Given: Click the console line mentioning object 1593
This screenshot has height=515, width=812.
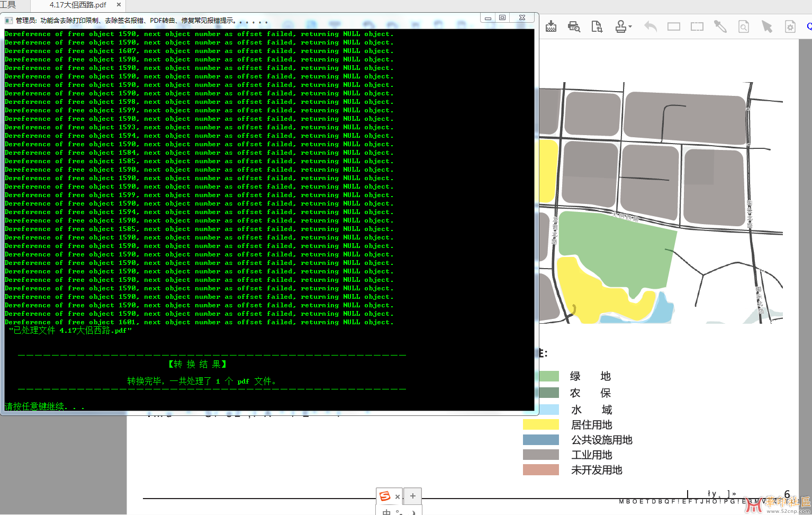Looking at the screenshot, I should [199, 127].
